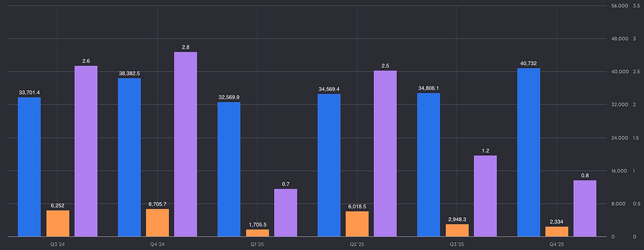
Task: Click the 6,018.5 value label
Action: pyautogui.click(x=357, y=207)
